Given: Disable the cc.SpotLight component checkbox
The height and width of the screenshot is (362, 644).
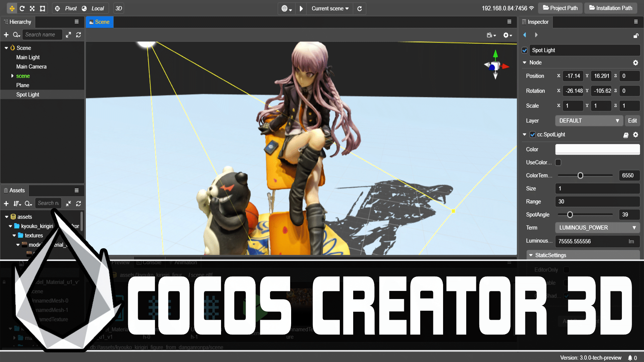Looking at the screenshot, I should click(x=532, y=135).
